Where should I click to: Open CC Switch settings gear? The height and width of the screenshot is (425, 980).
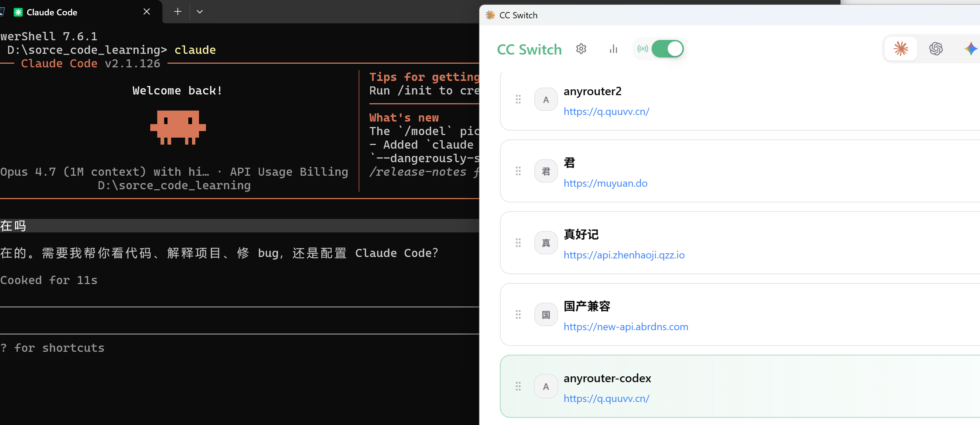(x=581, y=49)
